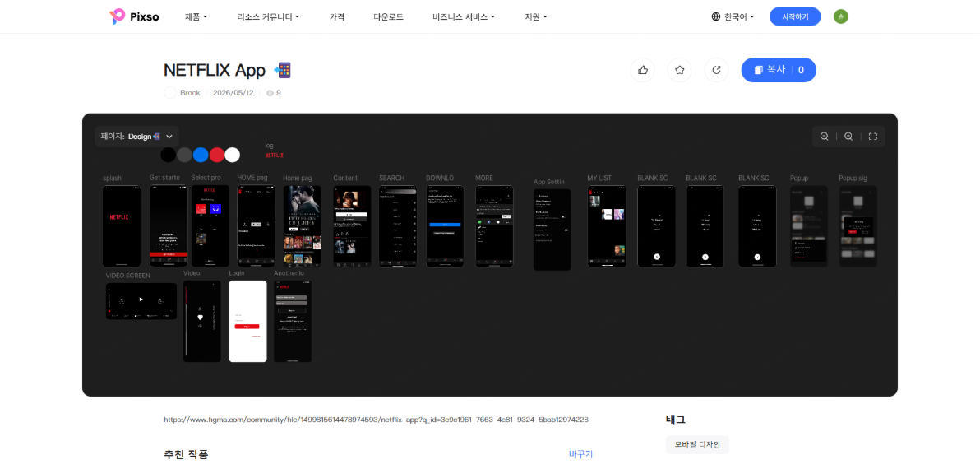Image resolution: width=980 pixels, height=469 pixels.
Task: Expand 비즈니스 서비스 menu
Action: [x=464, y=17]
